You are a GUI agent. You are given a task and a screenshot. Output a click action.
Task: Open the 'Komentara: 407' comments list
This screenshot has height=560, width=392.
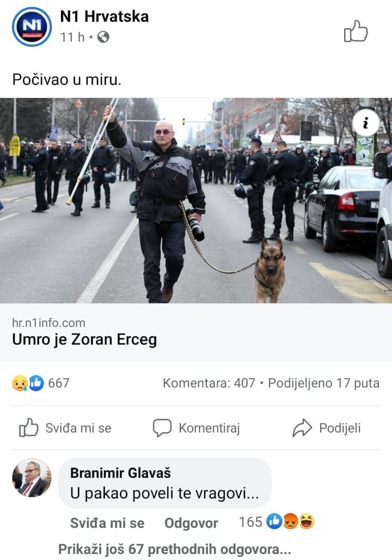tap(209, 383)
